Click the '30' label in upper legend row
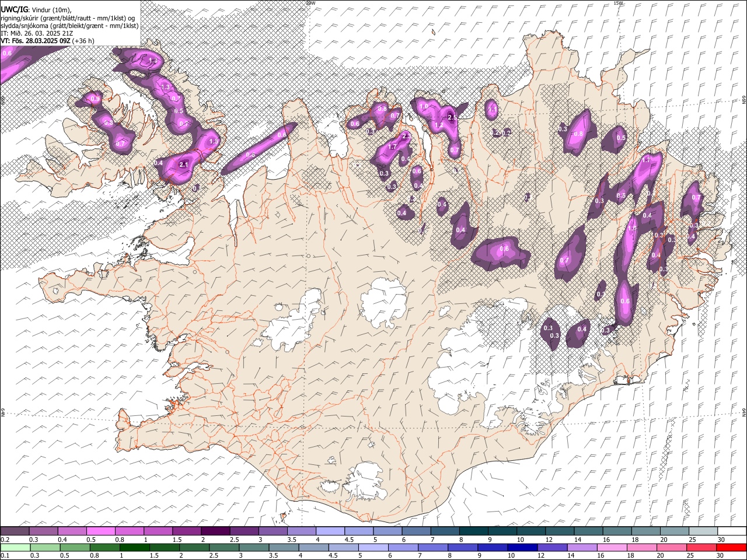The height and width of the screenshot is (560, 747). pos(721,540)
